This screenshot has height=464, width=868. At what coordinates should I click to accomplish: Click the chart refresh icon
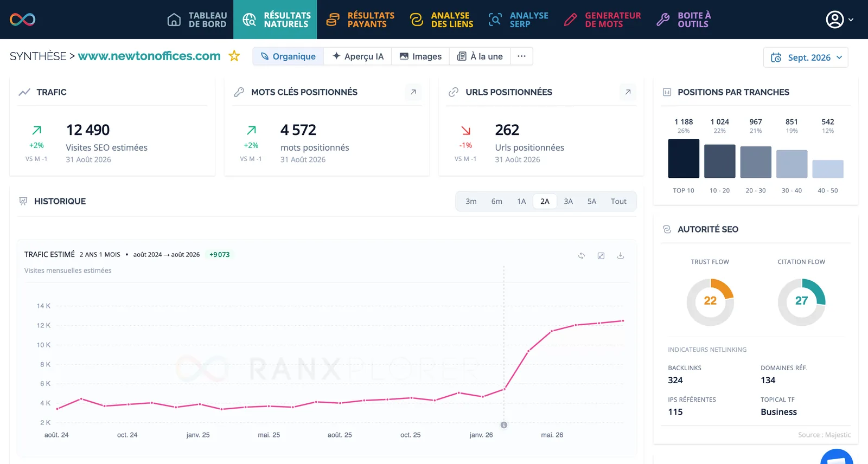[x=582, y=255]
